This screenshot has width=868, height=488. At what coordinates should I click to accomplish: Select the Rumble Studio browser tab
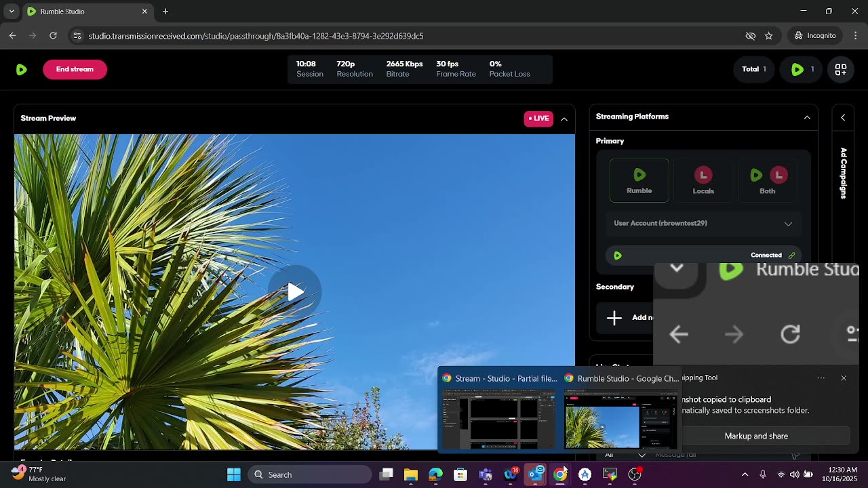click(87, 12)
